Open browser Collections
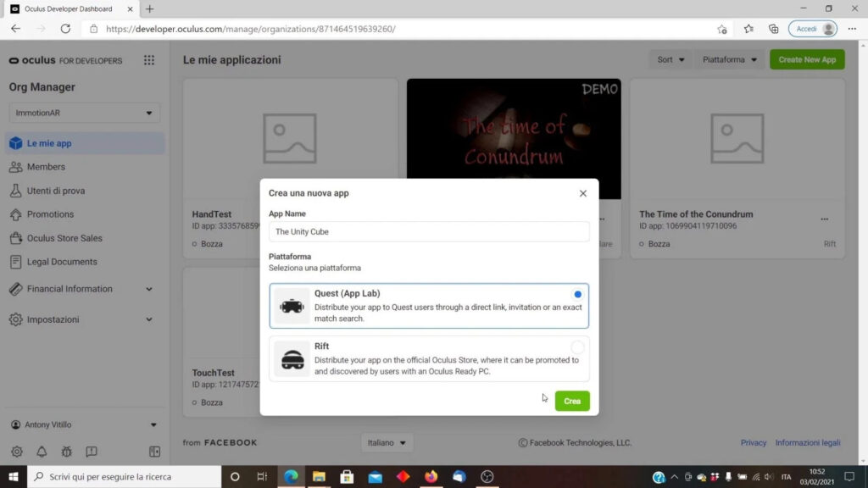This screenshot has width=868, height=488. click(773, 29)
